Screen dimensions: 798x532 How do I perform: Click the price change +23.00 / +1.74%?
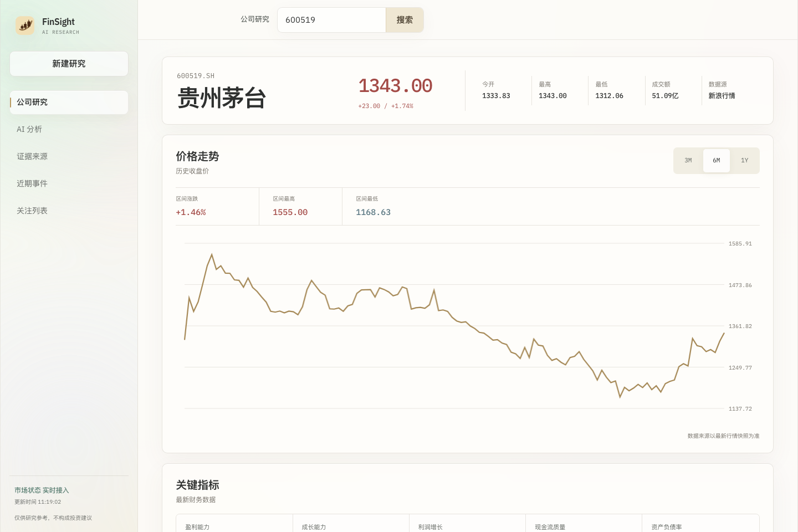click(x=386, y=106)
